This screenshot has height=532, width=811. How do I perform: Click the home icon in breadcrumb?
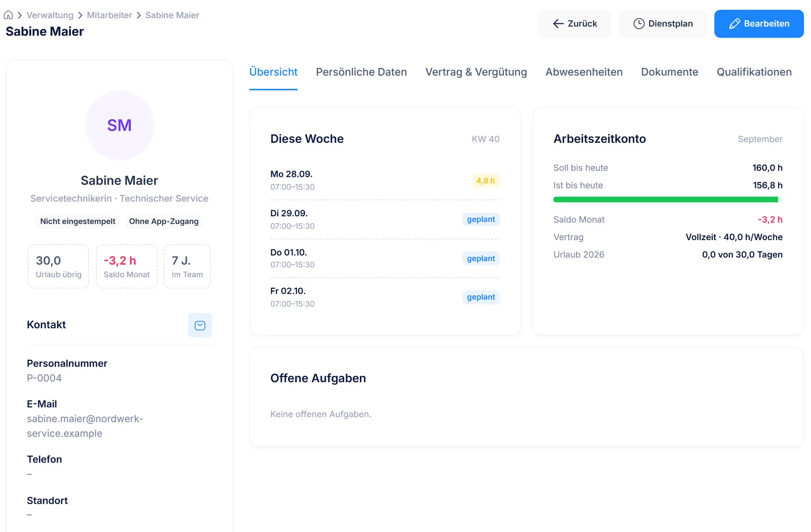pos(8,15)
